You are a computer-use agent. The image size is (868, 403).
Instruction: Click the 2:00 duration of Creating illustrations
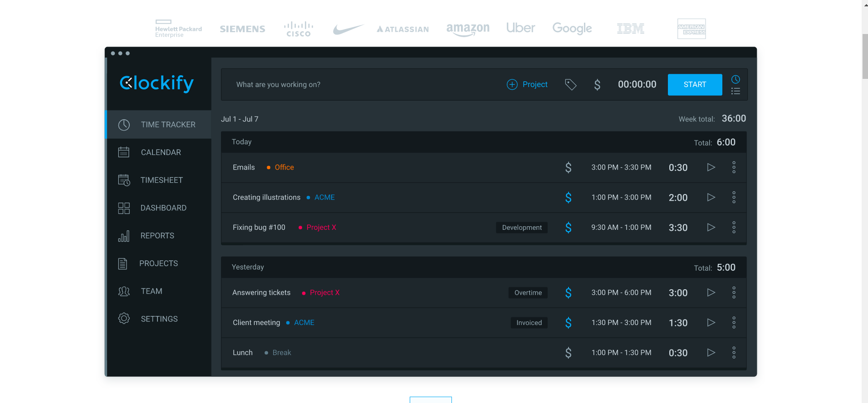(678, 198)
